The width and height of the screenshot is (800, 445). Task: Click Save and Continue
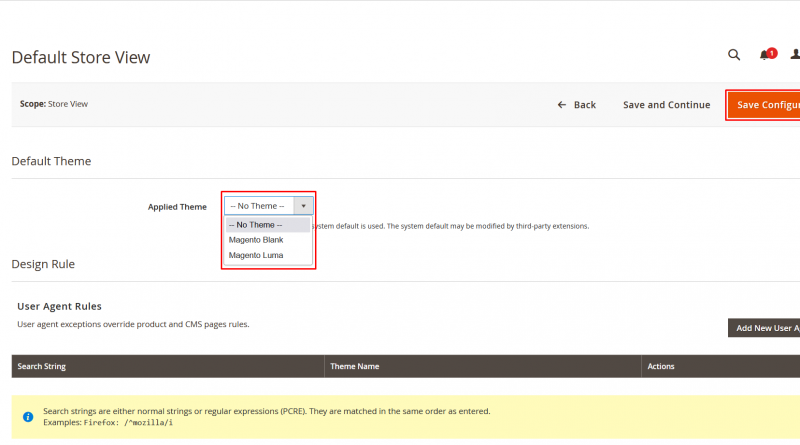pyautogui.click(x=666, y=105)
